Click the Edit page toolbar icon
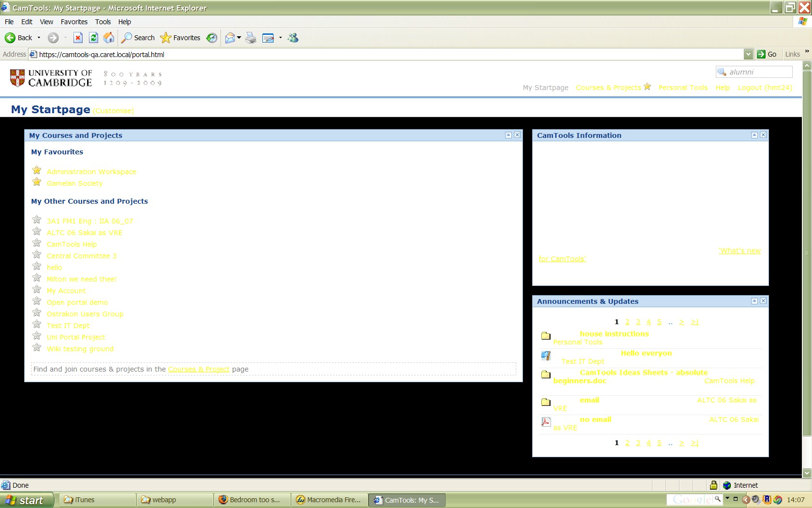812x508 pixels. 268,38
